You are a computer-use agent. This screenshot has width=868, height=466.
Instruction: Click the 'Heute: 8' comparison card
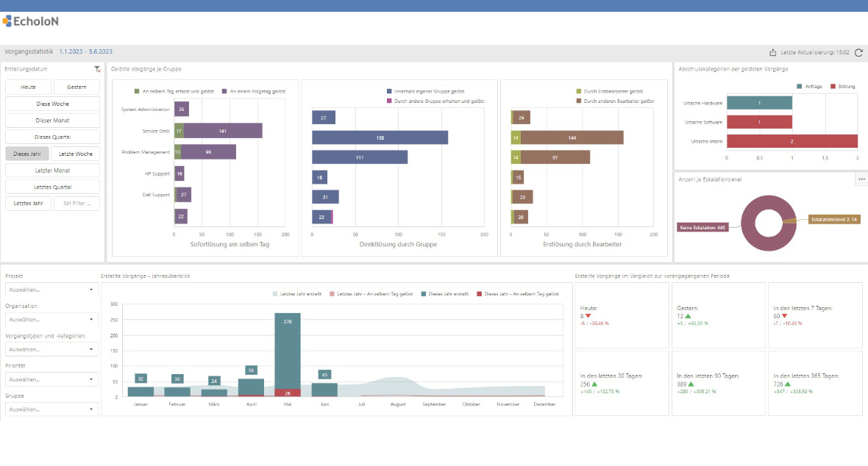pos(622,315)
